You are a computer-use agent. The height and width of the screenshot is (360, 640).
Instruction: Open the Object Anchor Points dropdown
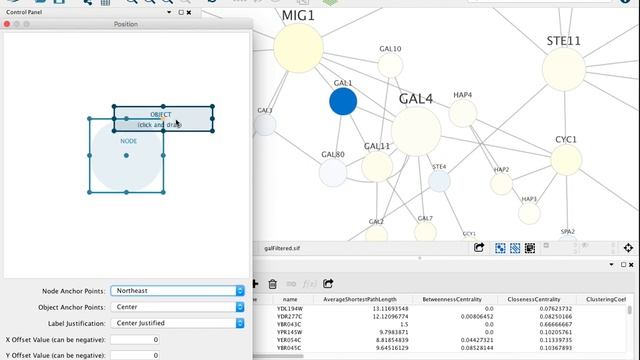coord(178,307)
